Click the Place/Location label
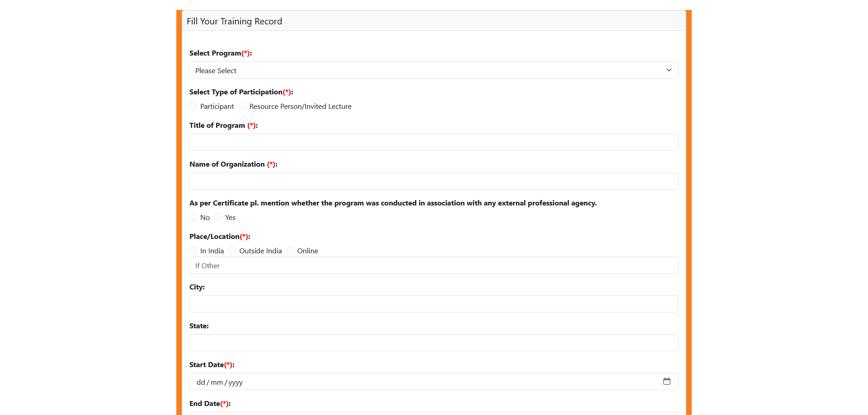 point(220,236)
